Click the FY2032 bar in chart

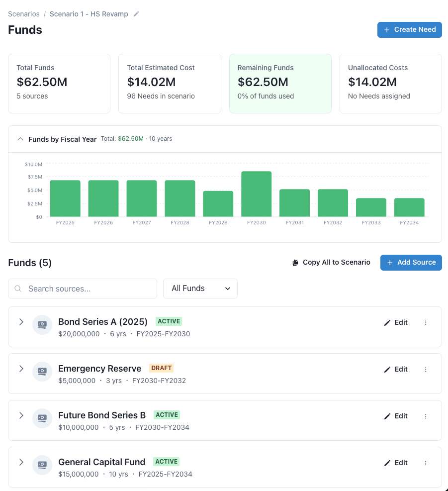coord(333,203)
